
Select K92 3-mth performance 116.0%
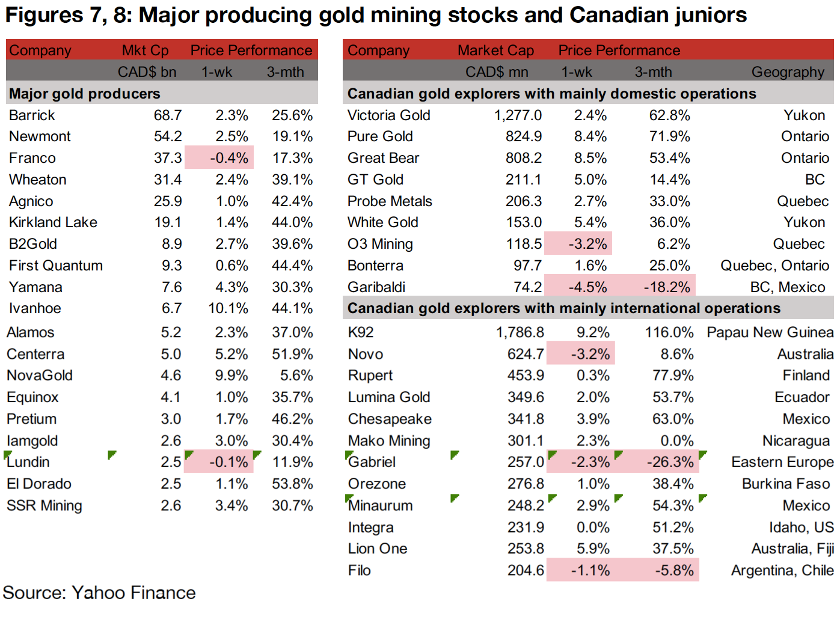click(x=669, y=332)
